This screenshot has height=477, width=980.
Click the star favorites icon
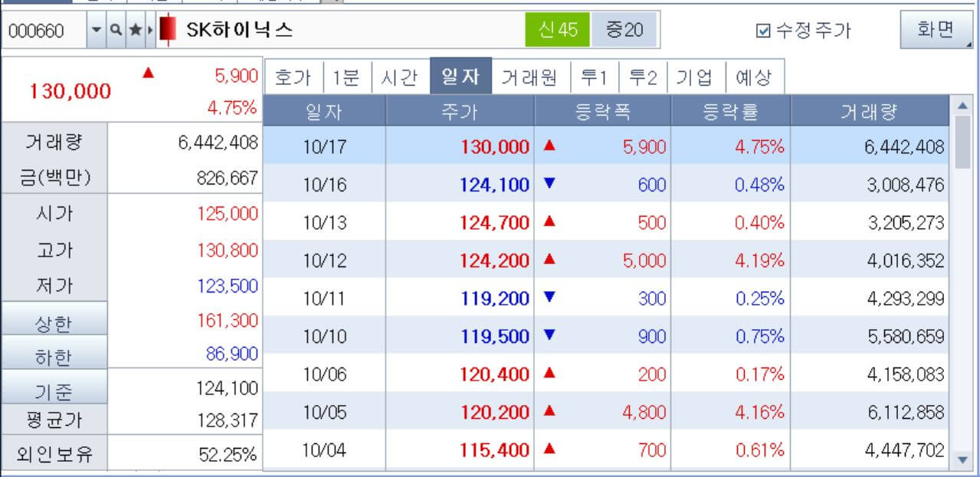pos(135,31)
